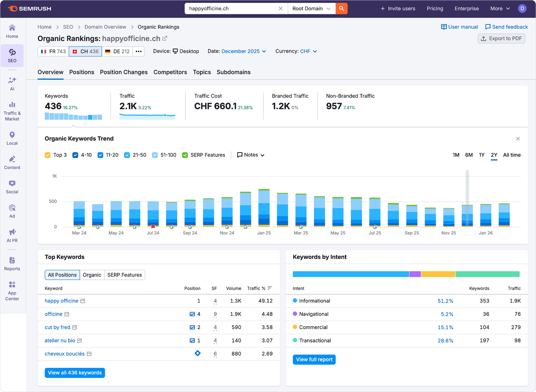This screenshot has height=392, width=536.
Task: Select the Organic keywords filter tab
Action: tap(92, 275)
